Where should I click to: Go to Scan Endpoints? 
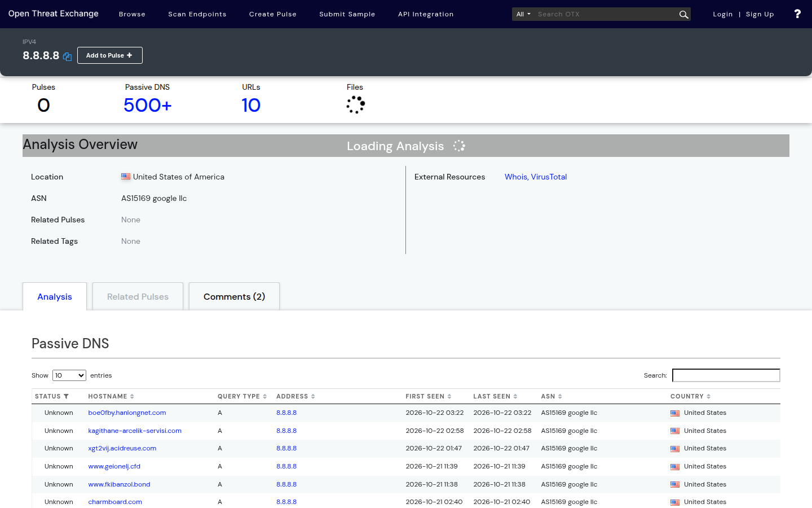tap(197, 14)
